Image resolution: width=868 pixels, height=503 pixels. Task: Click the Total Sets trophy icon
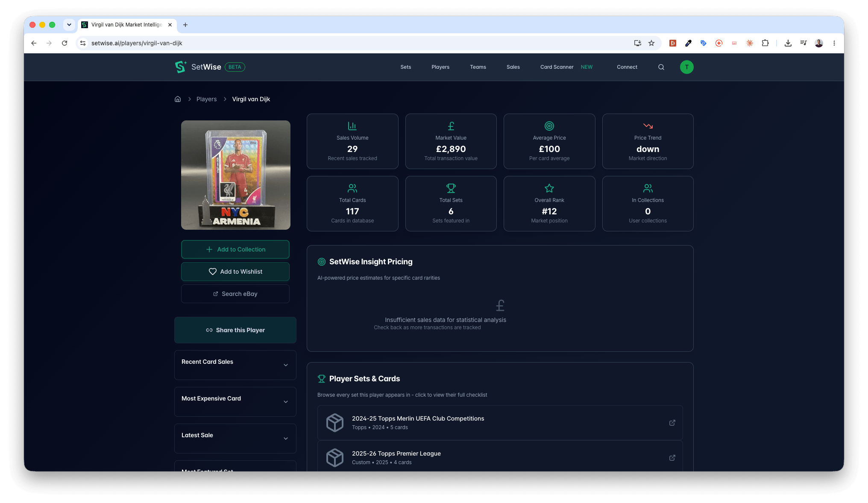pyautogui.click(x=451, y=188)
